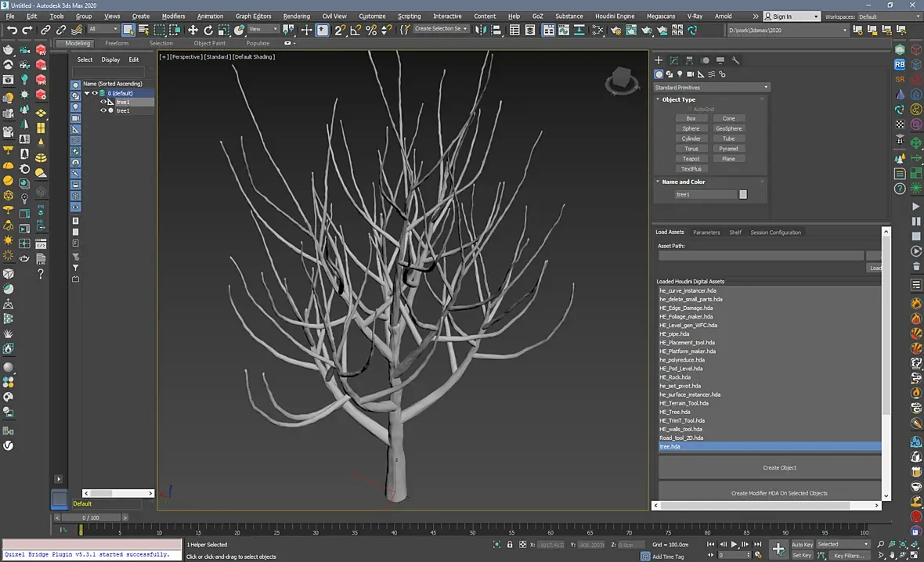Open the Utilities wrench panel

[x=736, y=60]
